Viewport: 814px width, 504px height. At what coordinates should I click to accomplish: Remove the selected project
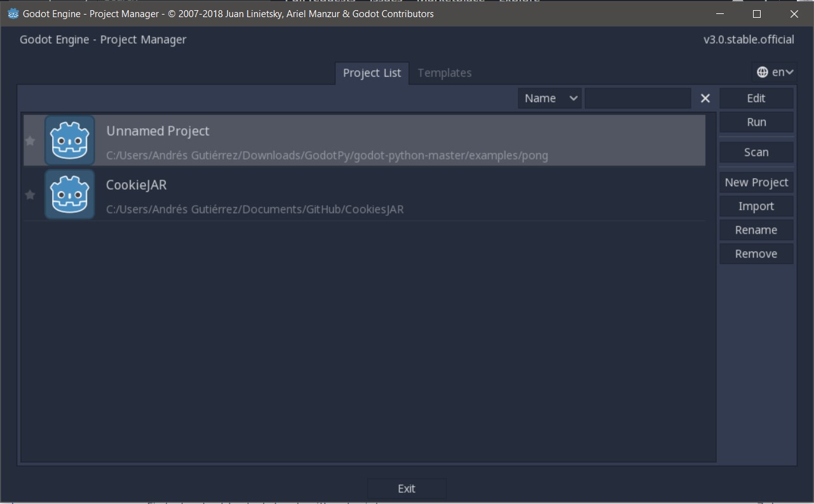click(756, 254)
